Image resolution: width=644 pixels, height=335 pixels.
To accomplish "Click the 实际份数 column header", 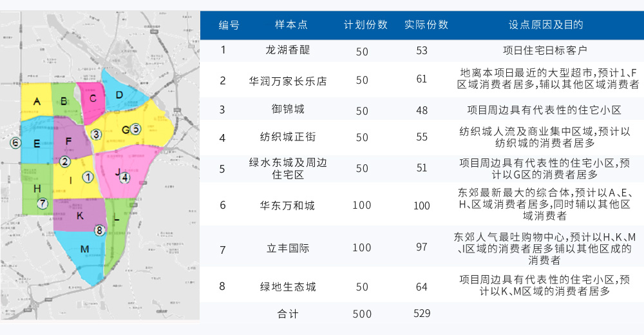I will tap(426, 25).
